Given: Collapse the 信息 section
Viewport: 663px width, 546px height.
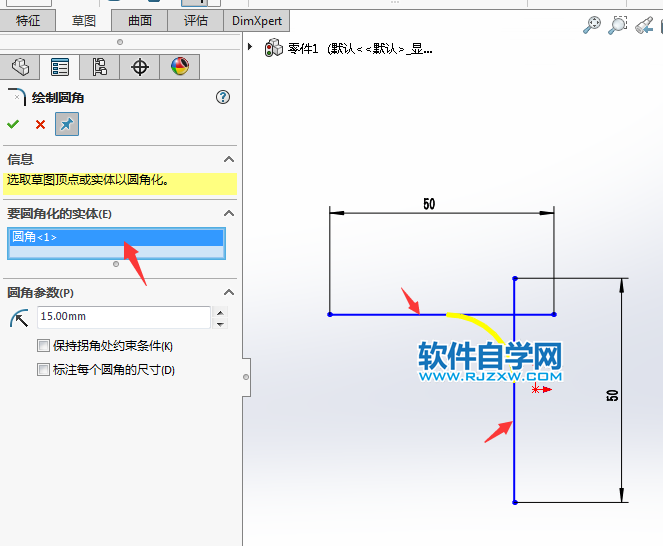Looking at the screenshot, I should pos(229,159).
